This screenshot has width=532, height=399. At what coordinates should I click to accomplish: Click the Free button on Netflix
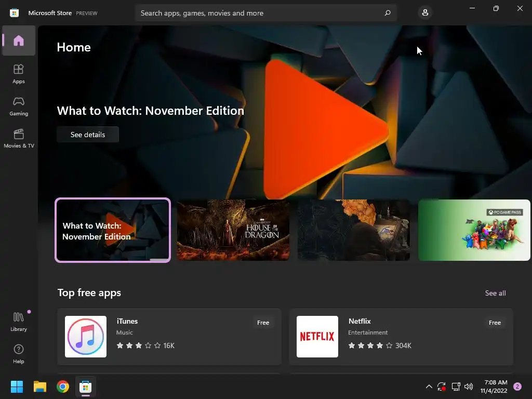click(x=495, y=323)
